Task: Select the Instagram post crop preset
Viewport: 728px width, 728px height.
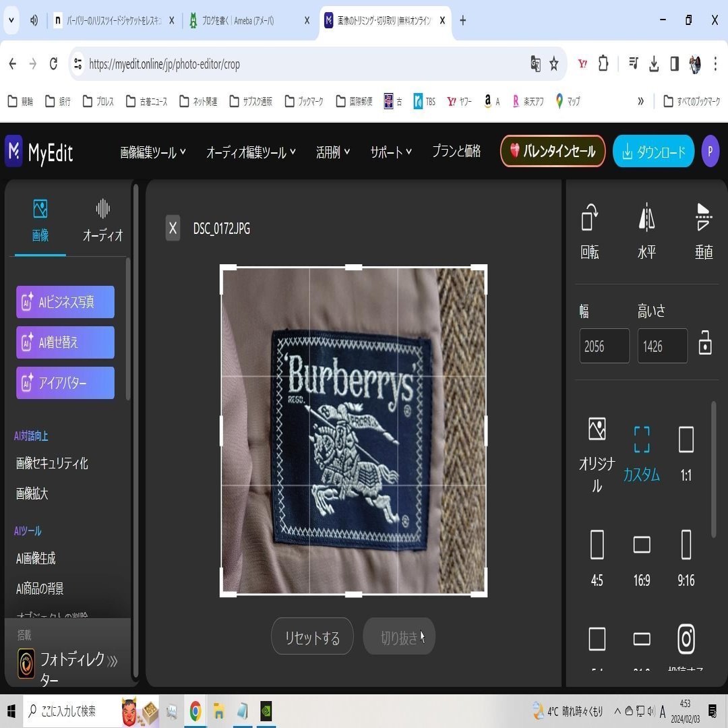Action: 686,648
